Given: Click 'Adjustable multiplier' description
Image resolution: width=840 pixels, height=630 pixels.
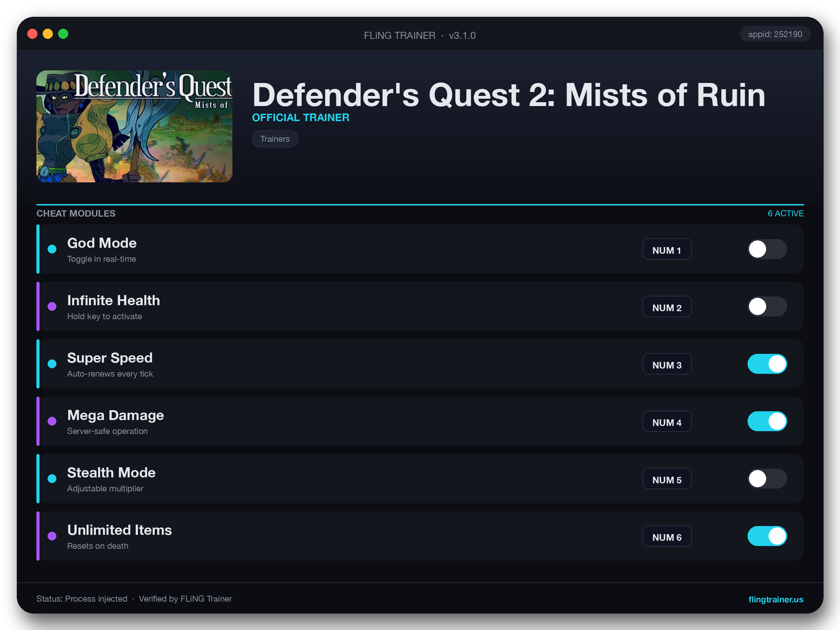Looking at the screenshot, I should 105,488.
